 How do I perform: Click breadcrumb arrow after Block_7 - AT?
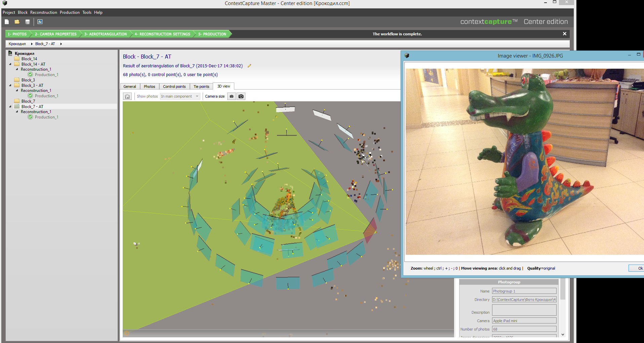[61, 44]
